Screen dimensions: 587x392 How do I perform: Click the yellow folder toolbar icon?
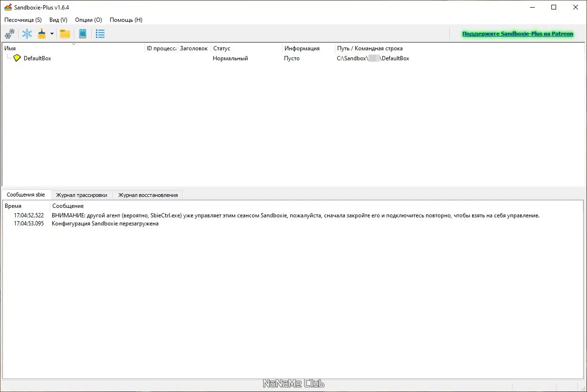(x=65, y=34)
